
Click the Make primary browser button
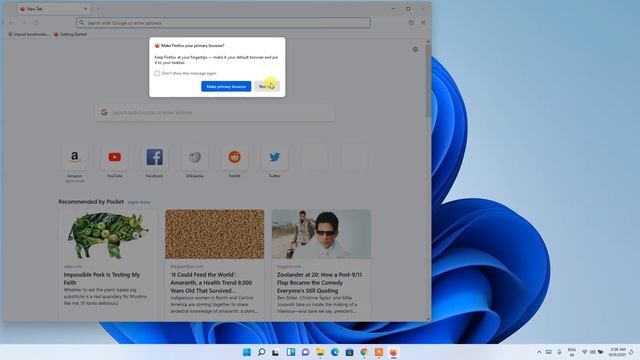226,86
